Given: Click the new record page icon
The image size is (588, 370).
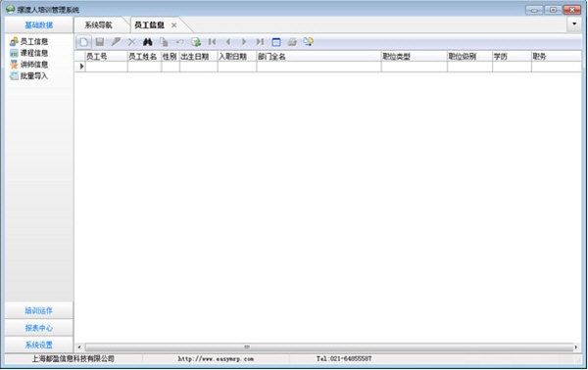Looking at the screenshot, I should [83, 42].
